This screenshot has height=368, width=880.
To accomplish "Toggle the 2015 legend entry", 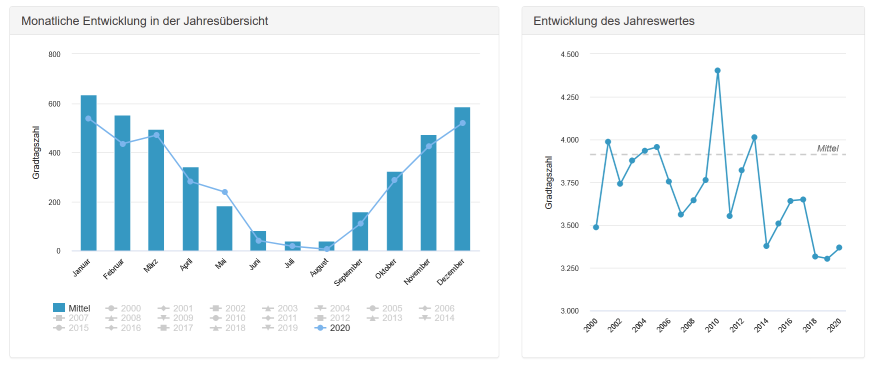I will [x=72, y=328].
